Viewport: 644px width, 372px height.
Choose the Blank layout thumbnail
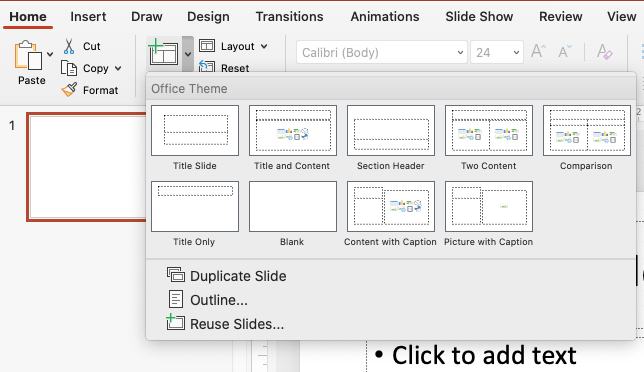(x=293, y=207)
